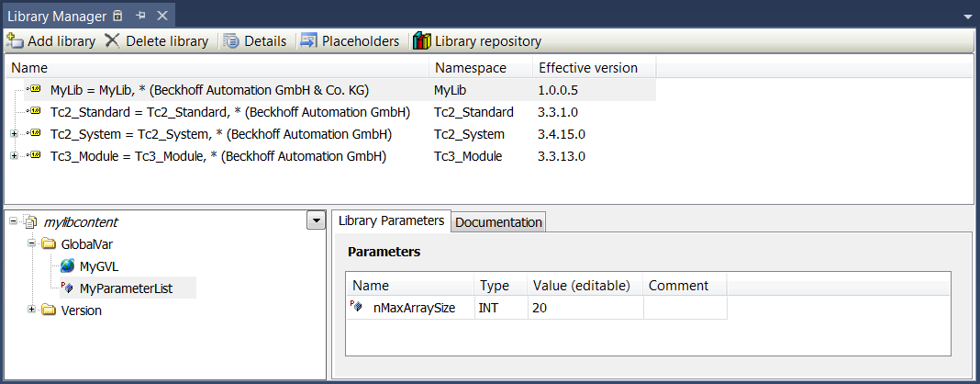980x384 pixels.
Task: Click the Delete library X icon
Action: pyautogui.click(x=112, y=40)
